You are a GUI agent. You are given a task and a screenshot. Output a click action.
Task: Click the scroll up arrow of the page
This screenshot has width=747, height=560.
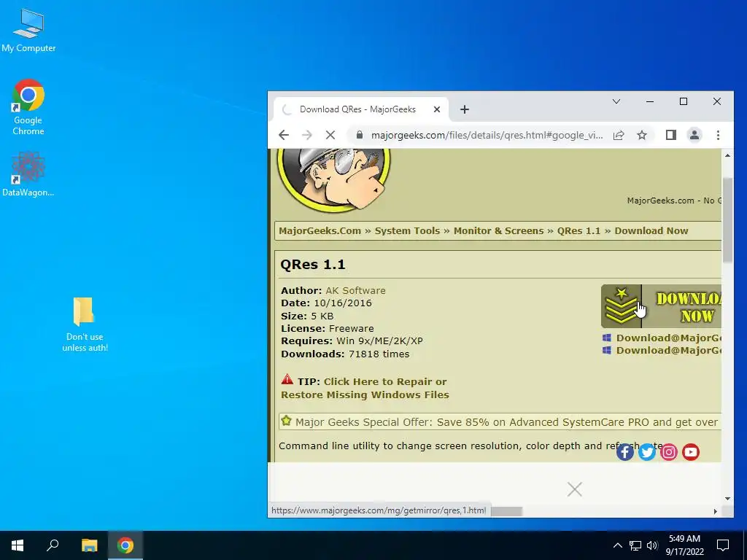[727, 155]
